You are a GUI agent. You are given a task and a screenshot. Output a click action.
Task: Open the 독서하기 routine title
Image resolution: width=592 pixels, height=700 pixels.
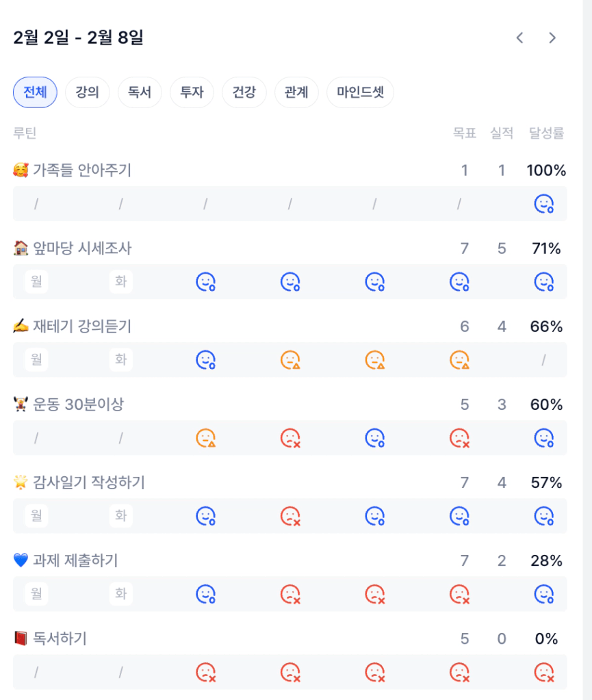point(60,638)
